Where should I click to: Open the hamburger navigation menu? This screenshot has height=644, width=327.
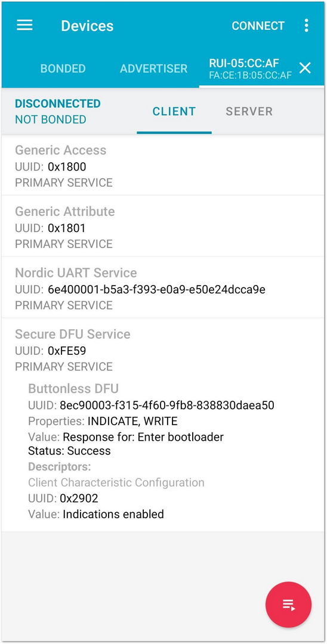(24, 25)
